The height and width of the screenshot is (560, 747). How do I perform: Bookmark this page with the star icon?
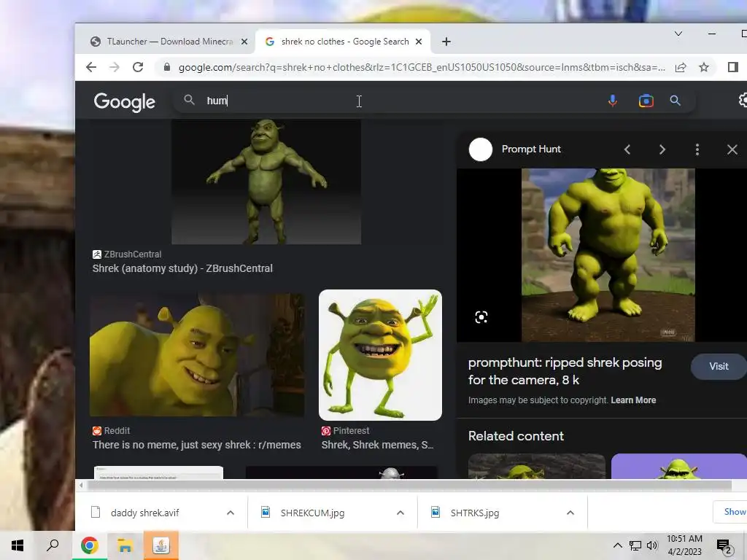704,67
